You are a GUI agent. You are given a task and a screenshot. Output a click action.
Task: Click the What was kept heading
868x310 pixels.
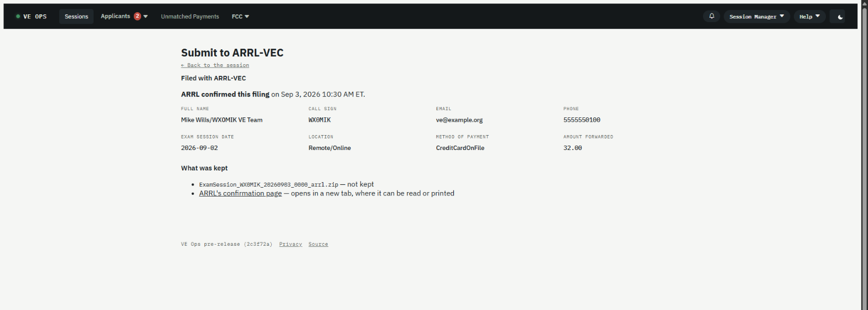[204, 168]
